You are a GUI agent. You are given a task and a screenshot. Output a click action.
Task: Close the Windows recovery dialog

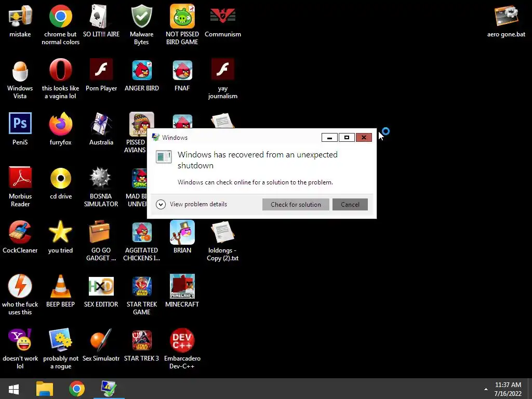(364, 137)
